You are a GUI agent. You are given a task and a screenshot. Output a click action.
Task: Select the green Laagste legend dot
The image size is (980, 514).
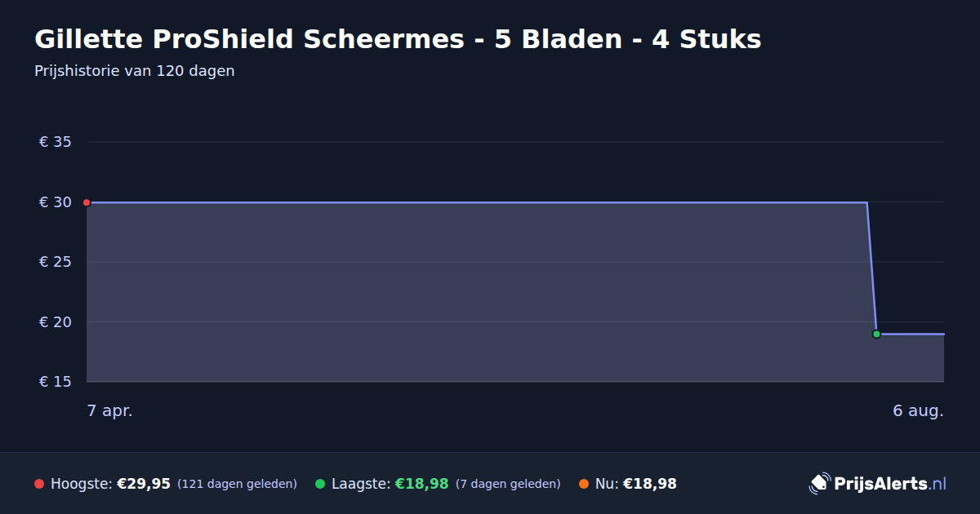320,484
